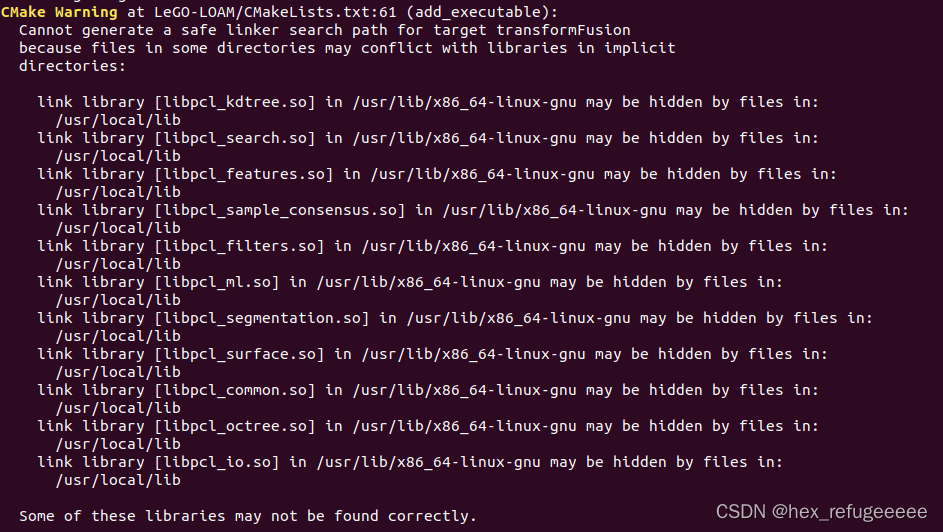Select the libpcl_io.so library name
Screen dimensions: 943x532
click(217, 463)
